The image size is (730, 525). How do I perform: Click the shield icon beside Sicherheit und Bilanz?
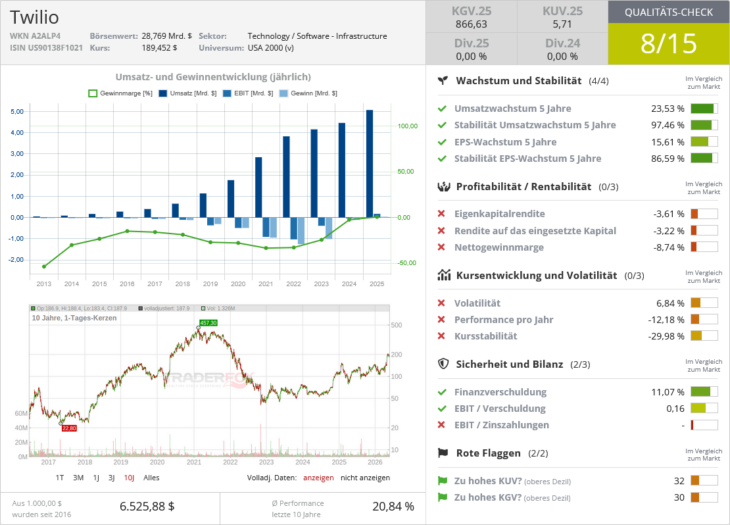tap(443, 364)
